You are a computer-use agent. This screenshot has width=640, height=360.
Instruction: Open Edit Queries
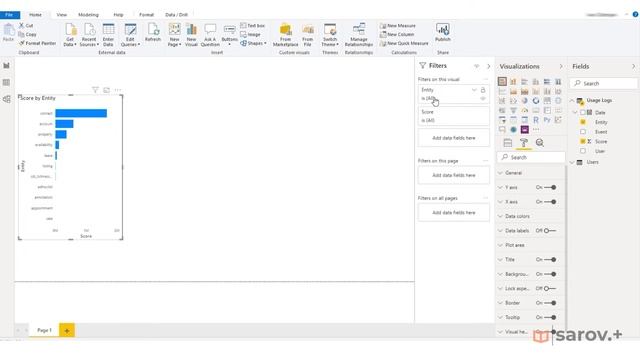130,34
